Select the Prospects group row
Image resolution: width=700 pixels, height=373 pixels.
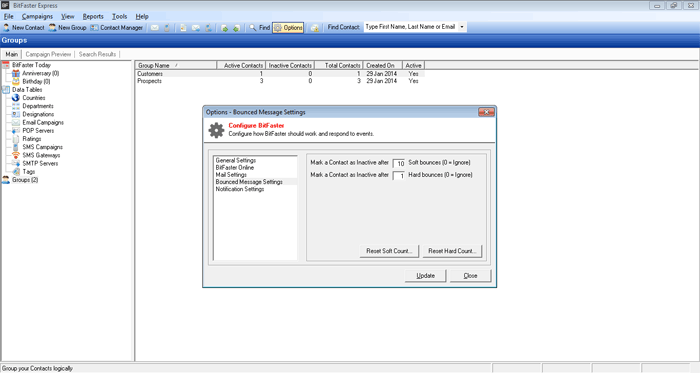[280, 81]
